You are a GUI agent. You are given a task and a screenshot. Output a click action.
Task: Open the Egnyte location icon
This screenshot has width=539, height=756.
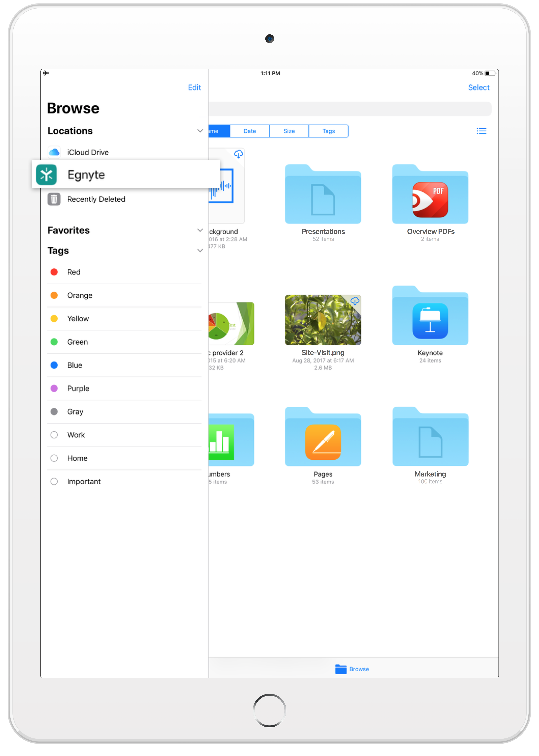click(x=46, y=175)
